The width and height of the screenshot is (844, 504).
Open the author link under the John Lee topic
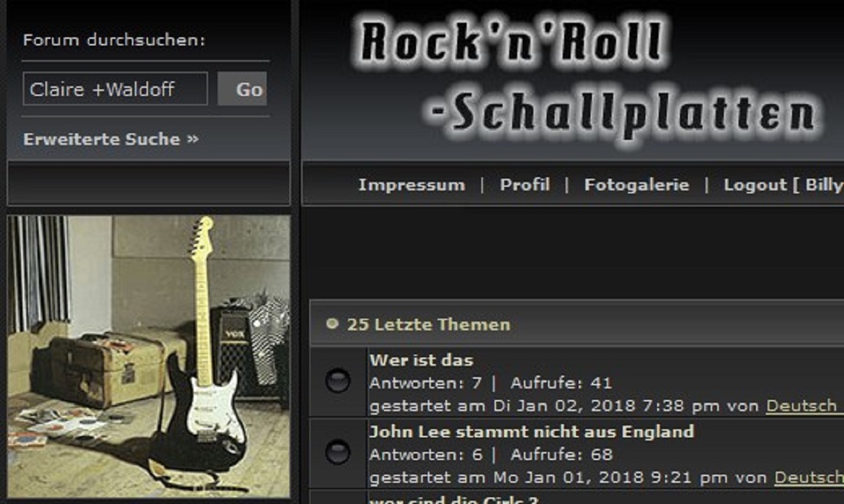(x=809, y=477)
